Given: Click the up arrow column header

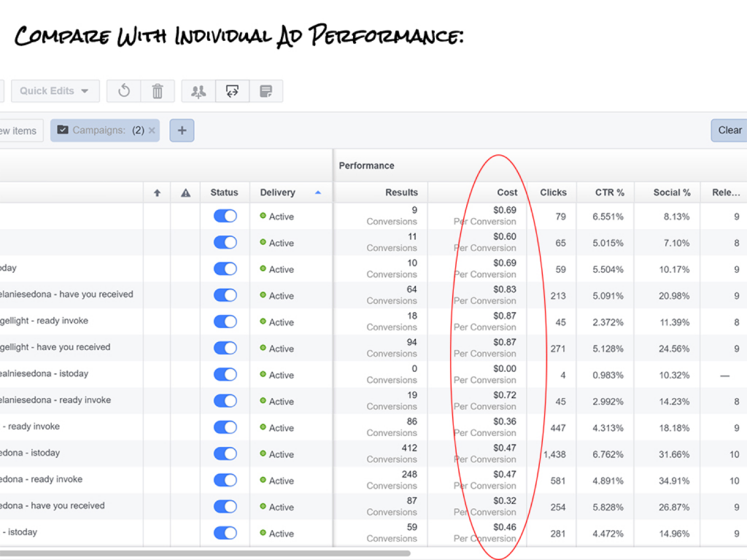Looking at the screenshot, I should tap(157, 192).
